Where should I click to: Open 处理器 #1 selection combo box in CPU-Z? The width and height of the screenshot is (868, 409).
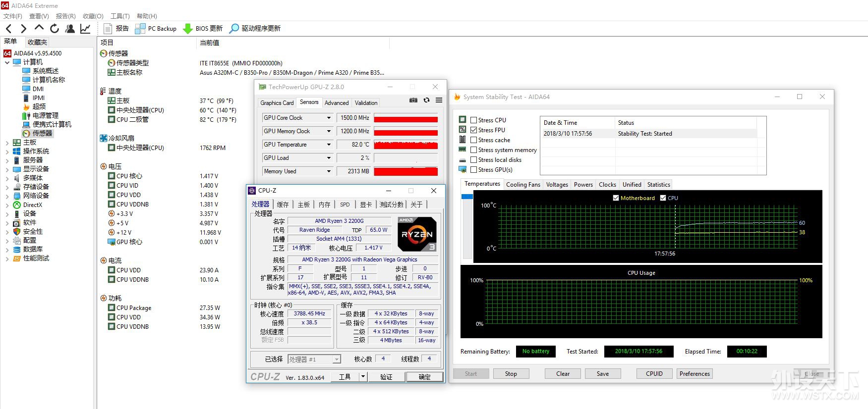314,359
